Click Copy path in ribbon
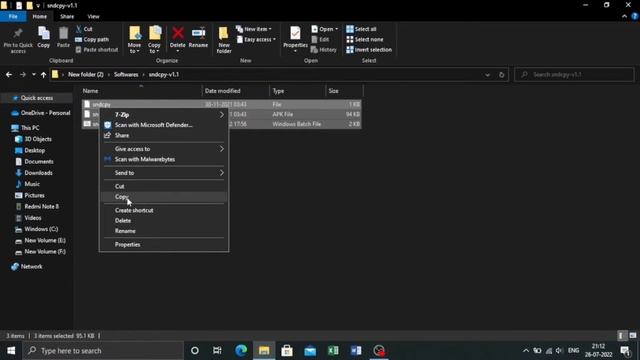The height and width of the screenshot is (360, 640). (x=92, y=40)
